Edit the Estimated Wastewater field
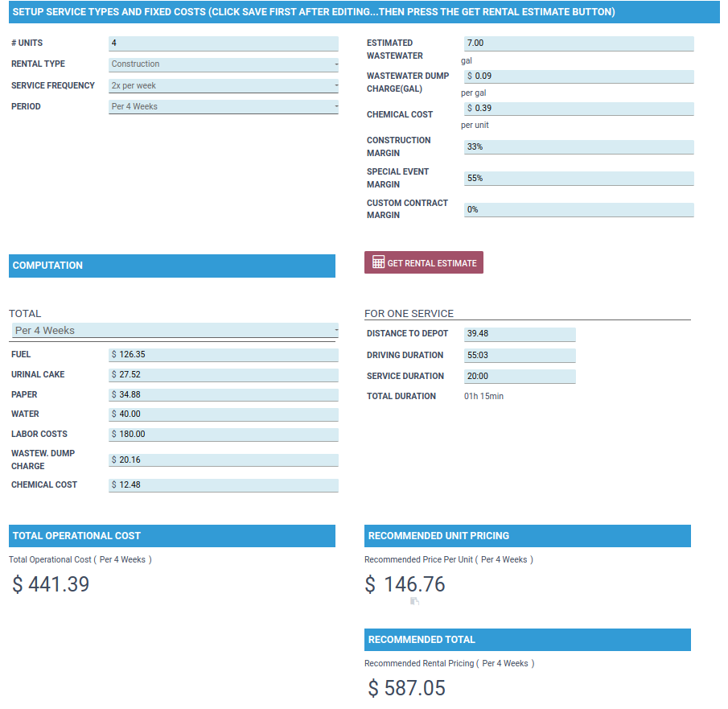Image resolution: width=728 pixels, height=709 pixels. [x=578, y=43]
